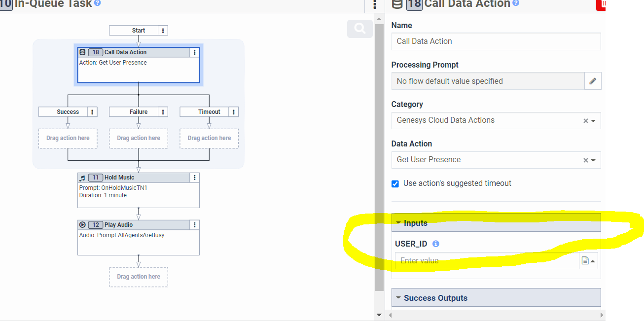The image size is (644, 324).
Task: Open USER_ID expression mode selector icon
Action: pyautogui.click(x=588, y=261)
